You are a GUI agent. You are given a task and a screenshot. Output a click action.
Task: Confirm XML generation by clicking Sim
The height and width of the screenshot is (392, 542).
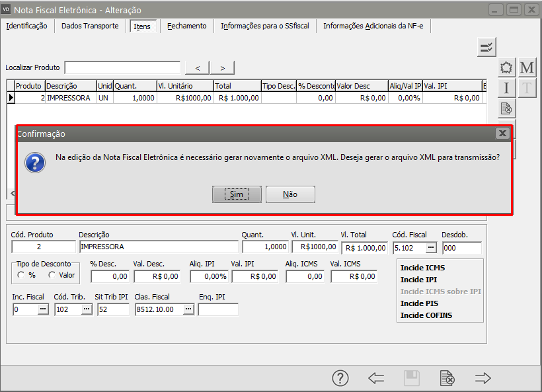(237, 194)
